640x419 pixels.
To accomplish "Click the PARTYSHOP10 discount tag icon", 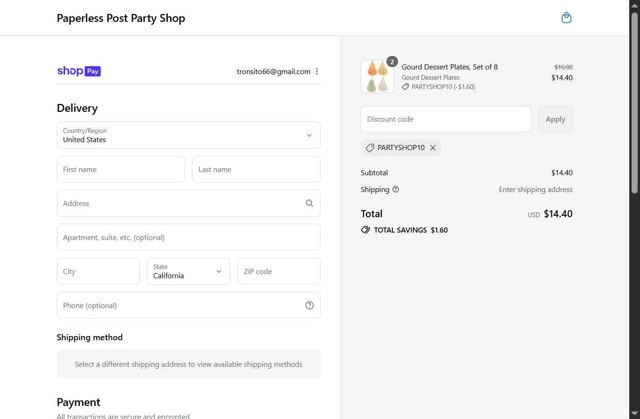I will pos(370,147).
